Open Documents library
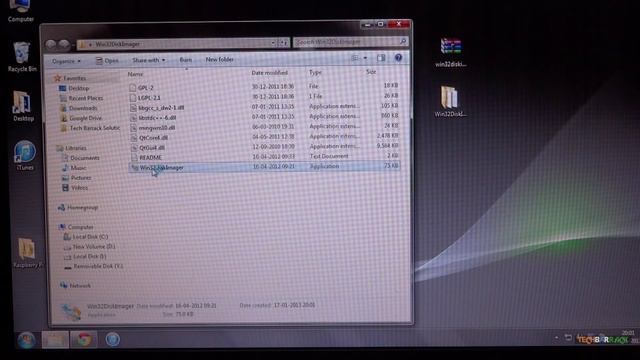This screenshot has width=640, height=360. tap(80, 158)
